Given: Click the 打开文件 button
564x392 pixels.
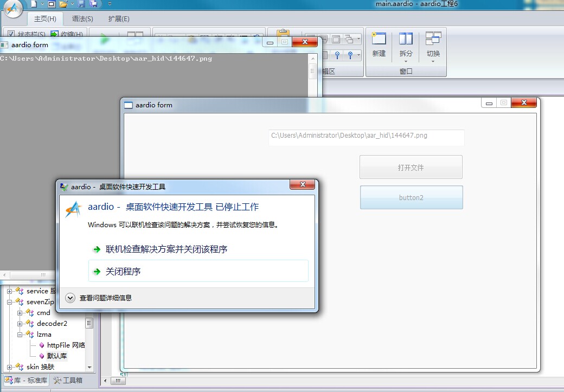Looking at the screenshot, I should tap(411, 167).
